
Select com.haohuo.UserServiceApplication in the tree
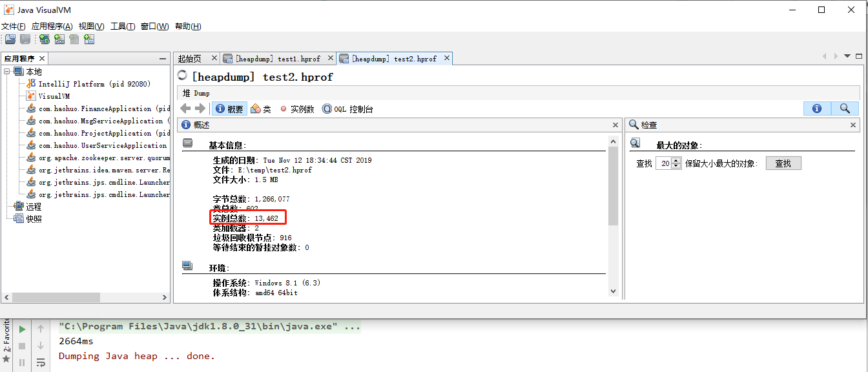click(x=98, y=145)
